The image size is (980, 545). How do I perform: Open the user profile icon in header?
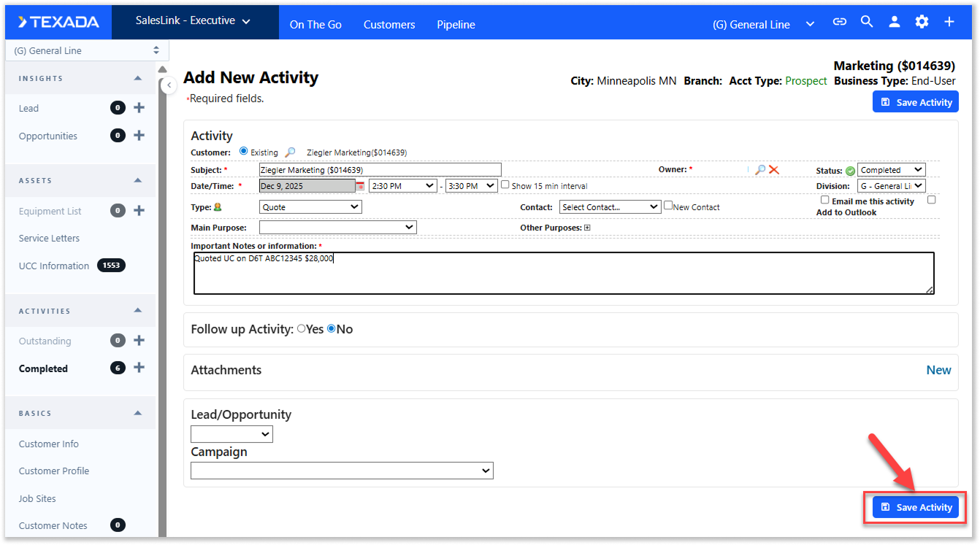point(894,23)
